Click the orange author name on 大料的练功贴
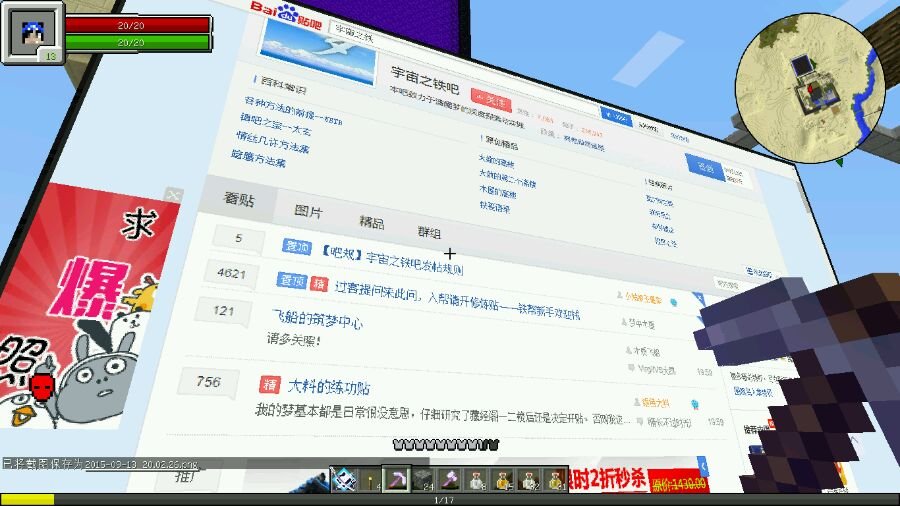This screenshot has height=506, width=900. [x=655, y=403]
